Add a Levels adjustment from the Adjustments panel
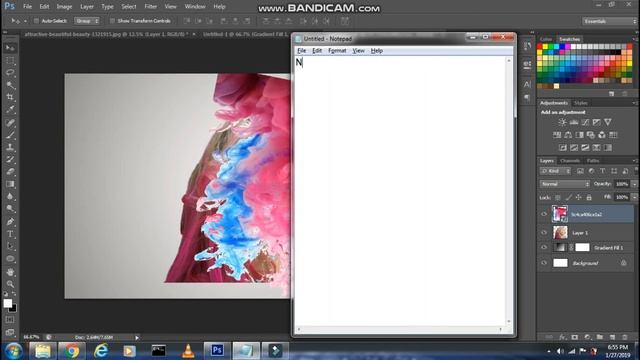640x360 pixels. 574,122
